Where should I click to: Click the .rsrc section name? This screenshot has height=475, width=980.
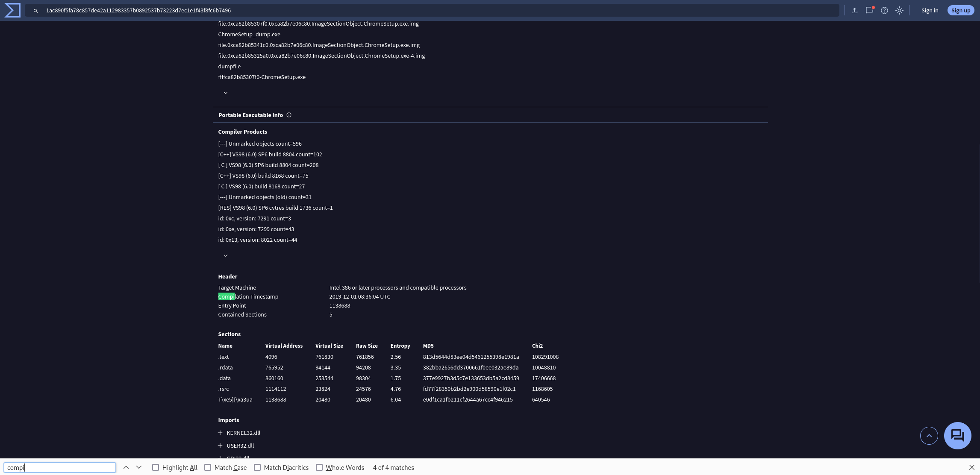[x=224, y=389]
